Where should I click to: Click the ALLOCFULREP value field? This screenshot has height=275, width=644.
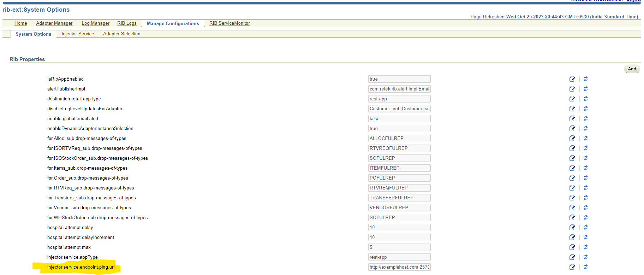point(399,138)
